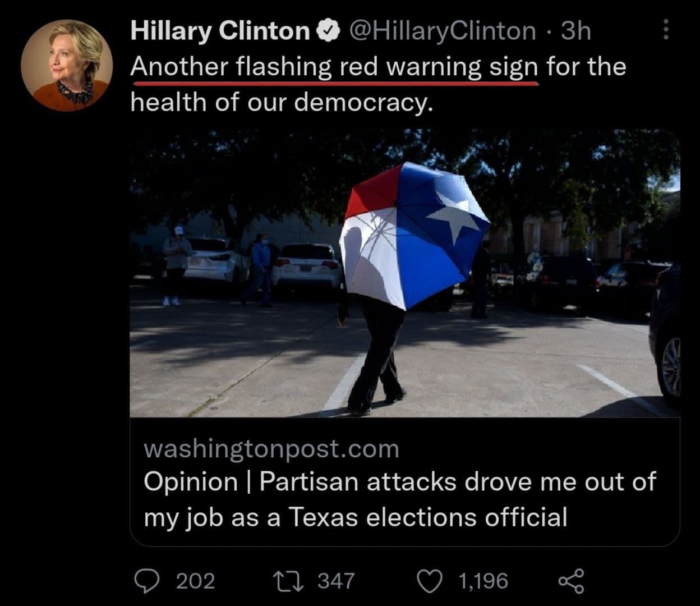Click the 202 replies count
Screen dimensions: 700x606
click(x=196, y=581)
